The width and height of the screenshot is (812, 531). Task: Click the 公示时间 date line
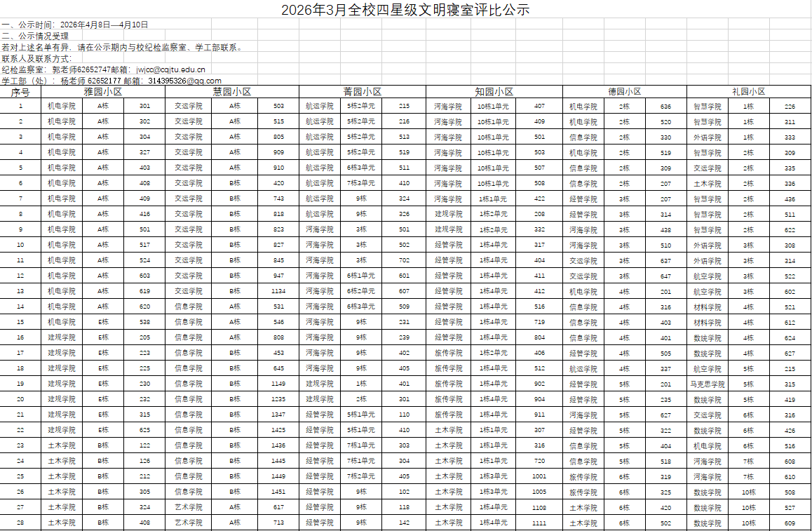click(75, 25)
